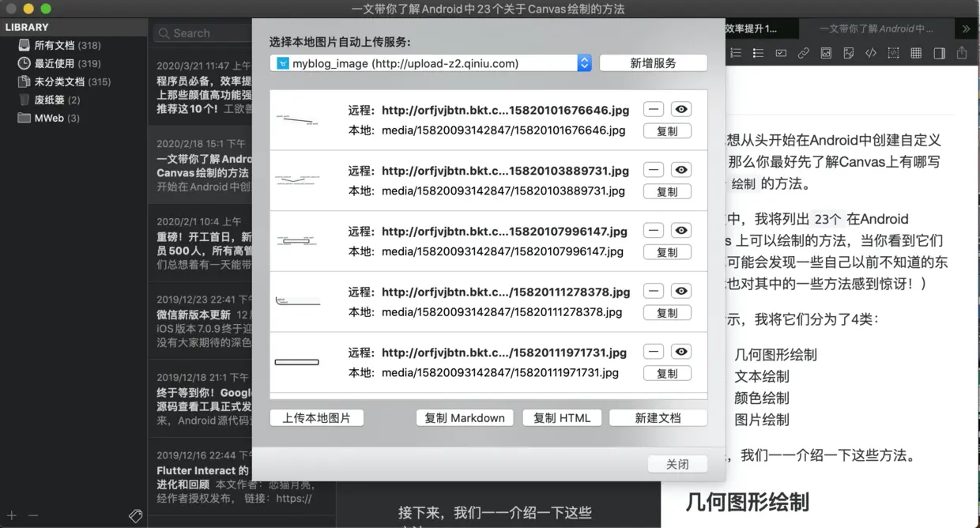The image size is (980, 528).
Task: Click 复制 for image 15820111971731.jpg
Action: [667, 374]
